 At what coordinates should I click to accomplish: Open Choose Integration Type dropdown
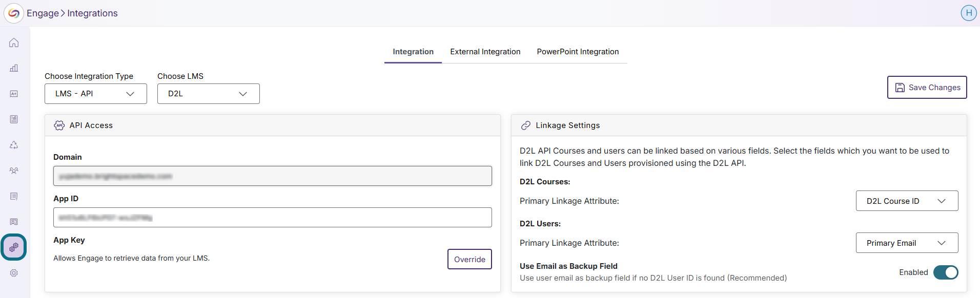tap(96, 94)
